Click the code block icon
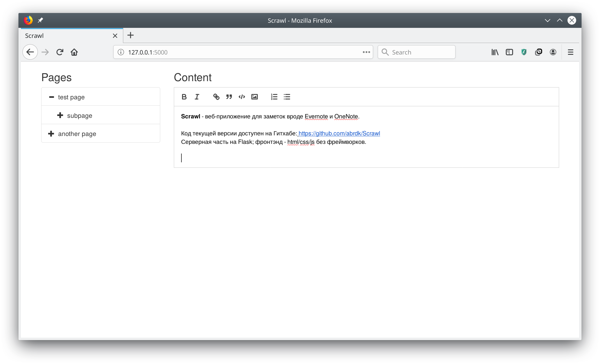Viewport: 600px width, 364px height. point(242,97)
